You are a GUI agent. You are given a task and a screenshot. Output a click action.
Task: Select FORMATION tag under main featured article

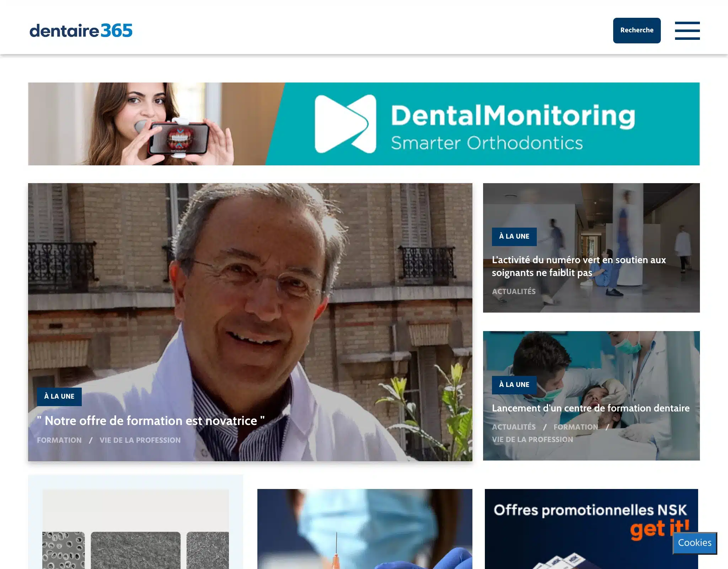[59, 440]
